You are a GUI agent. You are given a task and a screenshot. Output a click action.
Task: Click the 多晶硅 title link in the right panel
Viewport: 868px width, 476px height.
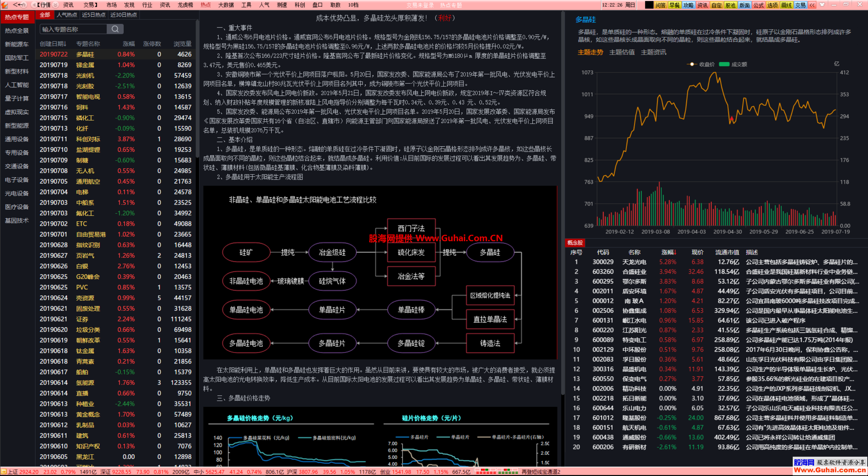pos(586,20)
